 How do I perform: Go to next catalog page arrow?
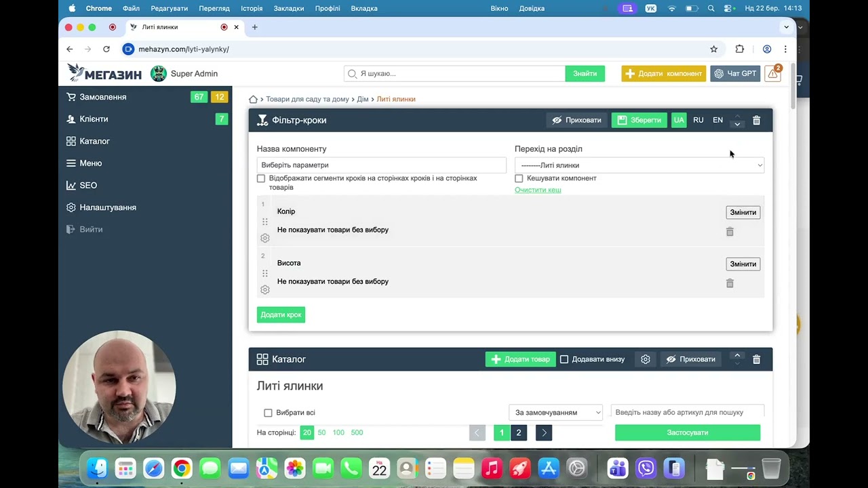pyautogui.click(x=544, y=432)
